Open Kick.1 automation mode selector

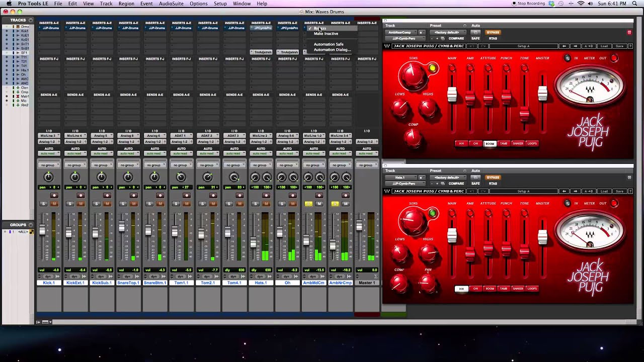tap(49, 153)
